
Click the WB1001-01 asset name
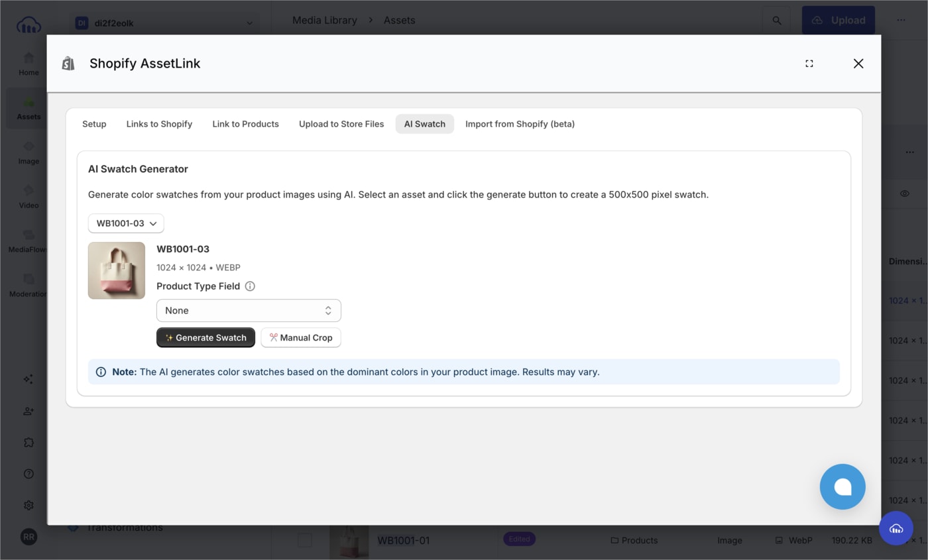coord(404,540)
